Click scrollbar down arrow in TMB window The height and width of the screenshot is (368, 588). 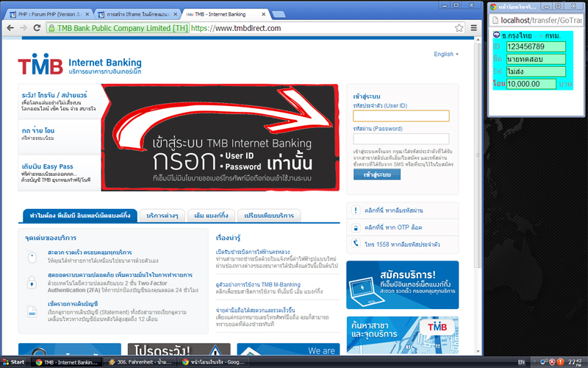(478, 352)
